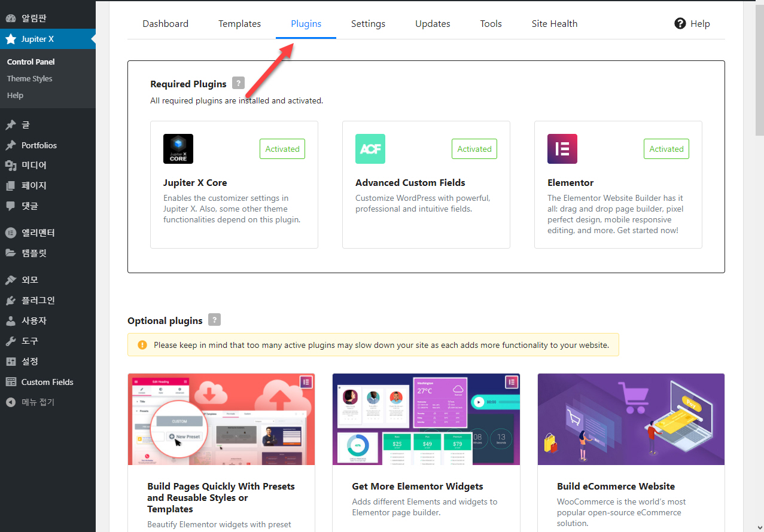764x532 pixels.
Task: Click the 메뉴 접기 collapse menu label
Action: pos(38,402)
